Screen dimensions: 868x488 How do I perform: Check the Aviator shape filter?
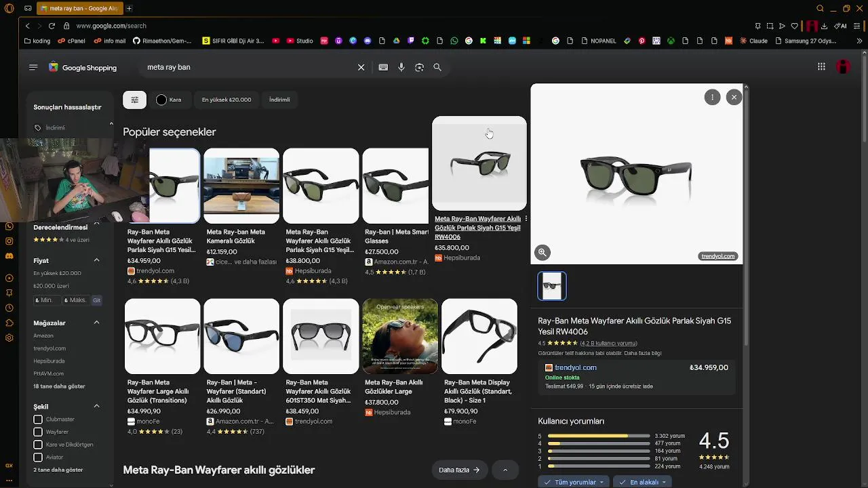(x=38, y=457)
